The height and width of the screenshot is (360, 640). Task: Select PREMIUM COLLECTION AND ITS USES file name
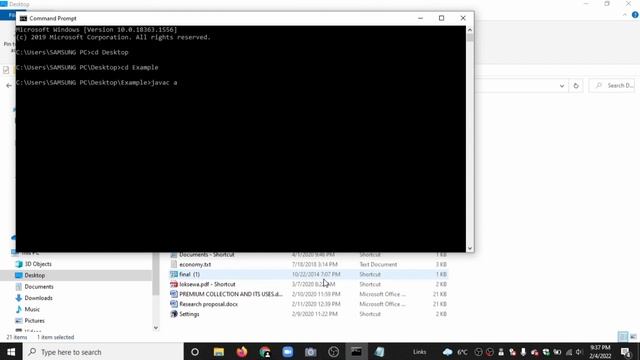[231, 294]
